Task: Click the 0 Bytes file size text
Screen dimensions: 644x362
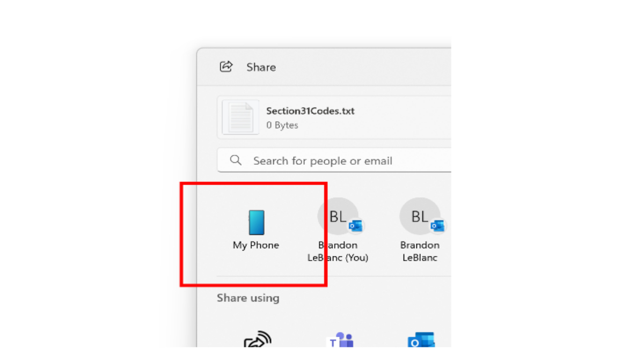Action: 282,125
